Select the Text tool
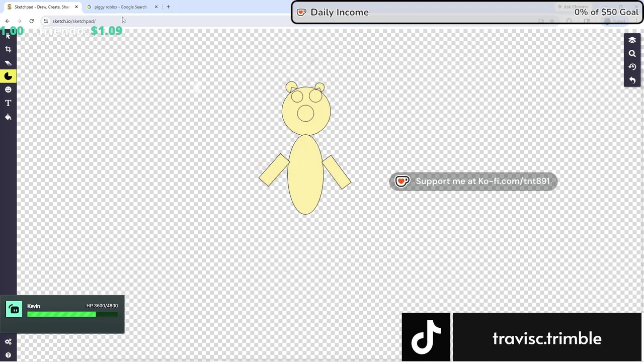This screenshot has height=362, width=644. (x=8, y=103)
